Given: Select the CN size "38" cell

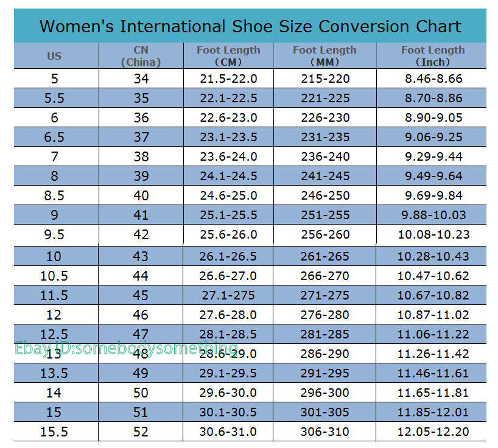Looking at the screenshot, I should [x=141, y=156].
